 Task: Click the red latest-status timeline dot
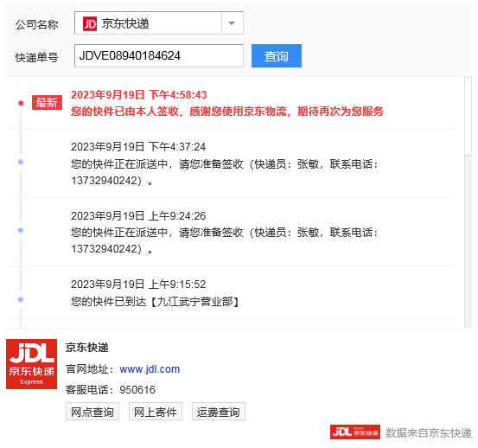pos(21,103)
